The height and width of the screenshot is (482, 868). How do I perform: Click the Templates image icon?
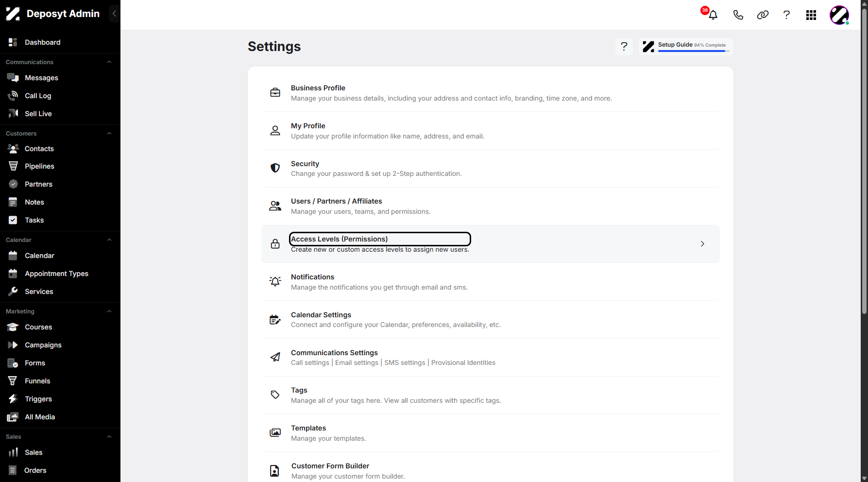(275, 432)
